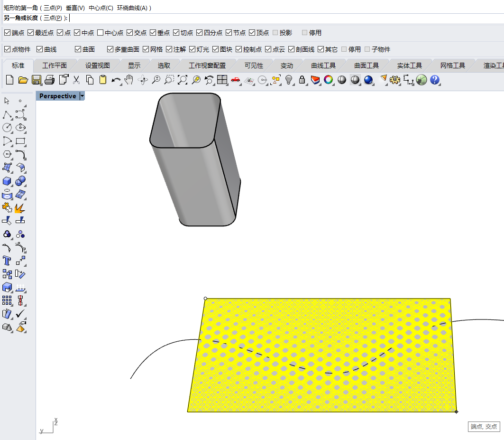Select the Polyline tool in sidebar
The width and height of the screenshot is (504, 440).
point(7,114)
